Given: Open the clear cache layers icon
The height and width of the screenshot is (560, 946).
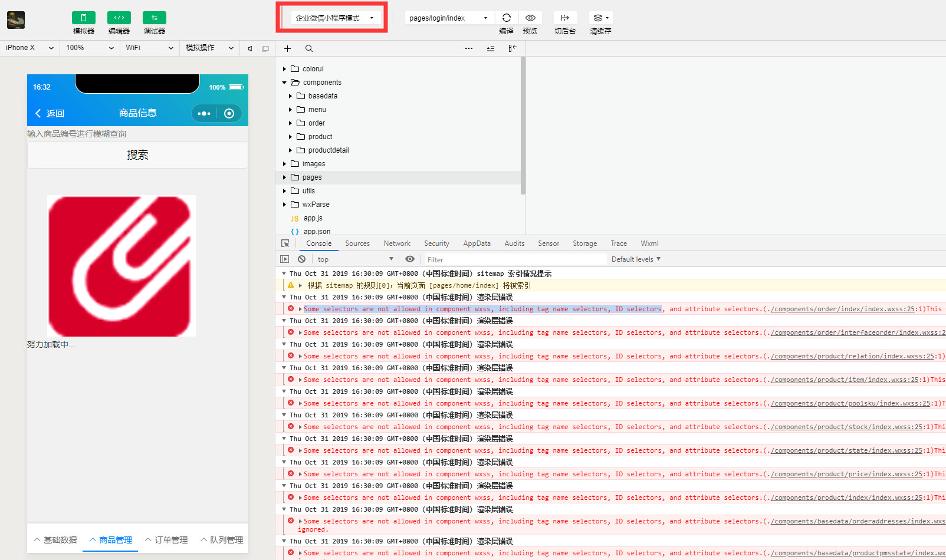Looking at the screenshot, I should click(x=600, y=18).
